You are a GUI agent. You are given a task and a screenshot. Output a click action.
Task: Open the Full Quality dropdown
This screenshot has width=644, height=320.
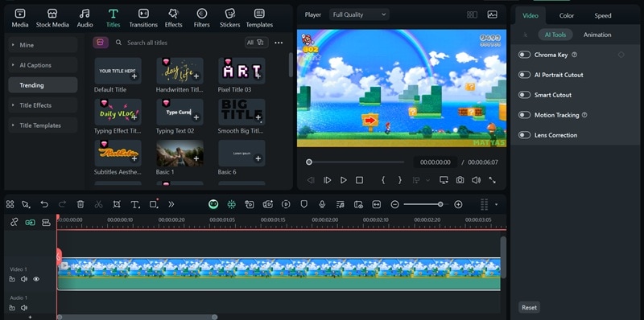point(359,14)
